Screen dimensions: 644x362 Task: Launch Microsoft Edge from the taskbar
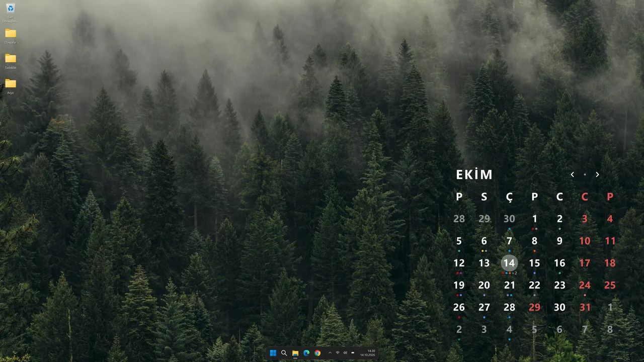click(306, 353)
